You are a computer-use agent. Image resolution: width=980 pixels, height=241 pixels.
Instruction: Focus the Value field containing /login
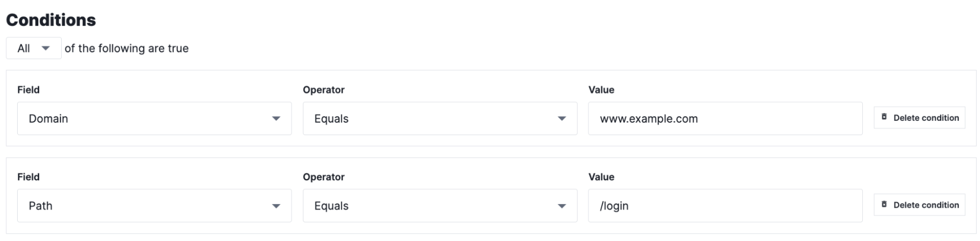click(725, 206)
